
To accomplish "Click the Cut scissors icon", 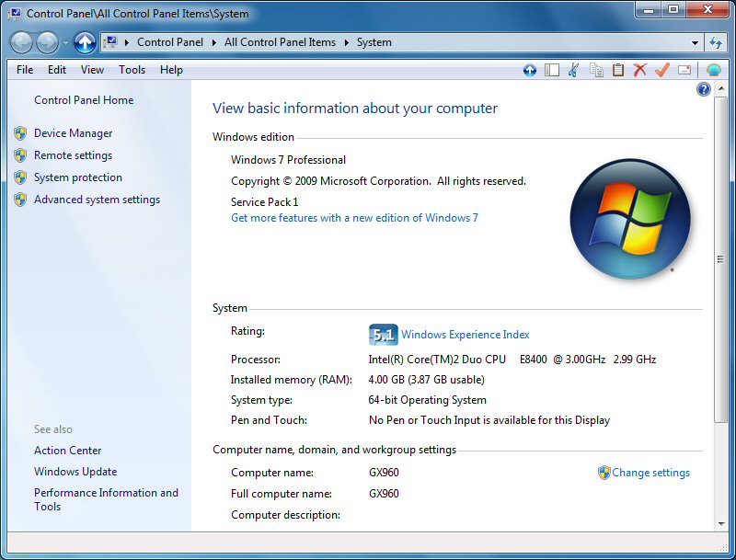I will (573, 70).
